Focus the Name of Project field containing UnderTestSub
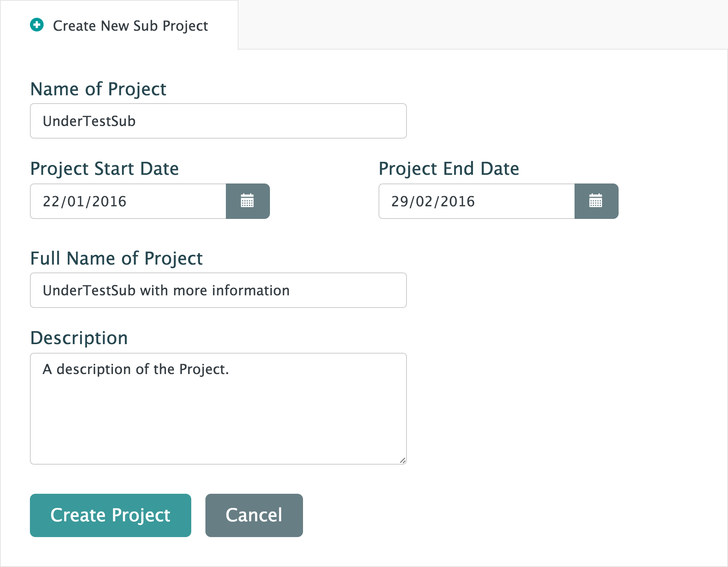 tap(218, 121)
